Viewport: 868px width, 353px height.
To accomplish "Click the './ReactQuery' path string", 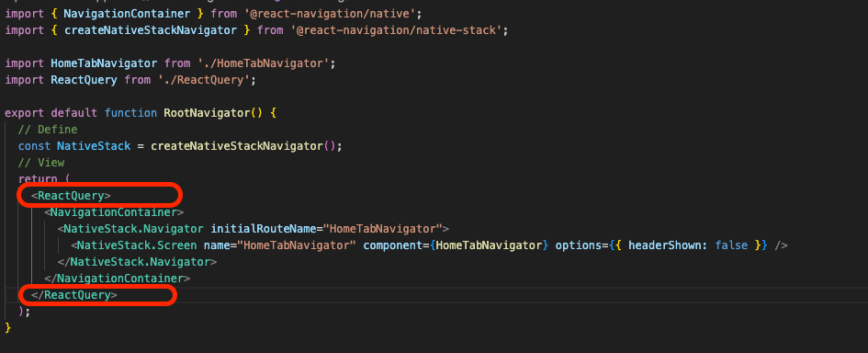I will 204,80.
